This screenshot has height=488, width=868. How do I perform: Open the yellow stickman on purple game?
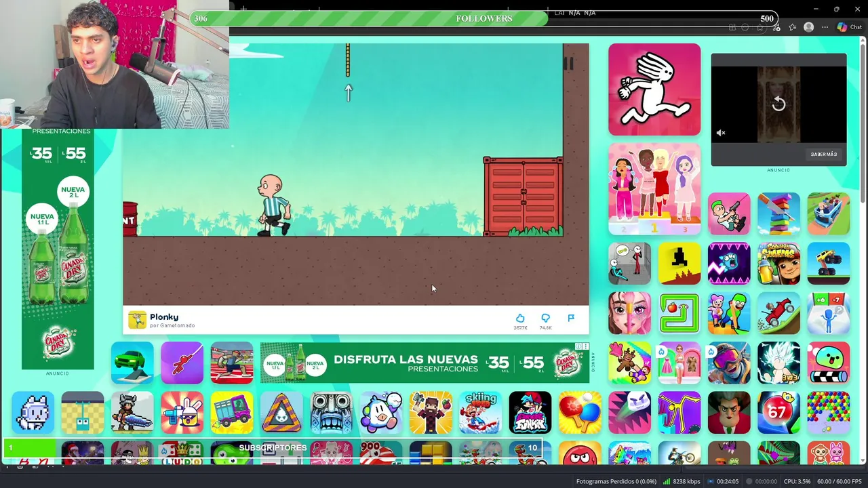pyautogui.click(x=679, y=413)
